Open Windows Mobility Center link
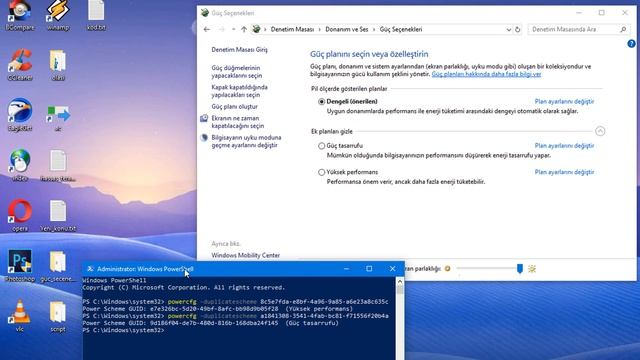Screen dimensions: 640x360 [245, 255]
